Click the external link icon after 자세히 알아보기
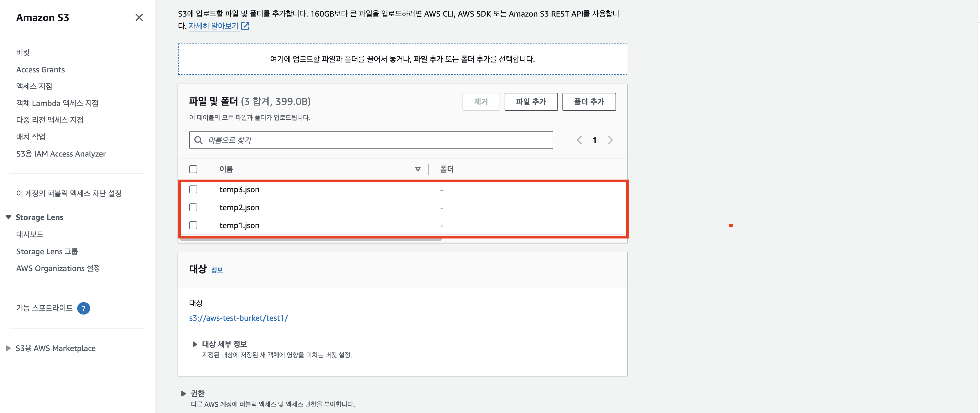The width and height of the screenshot is (980, 413). point(245,26)
